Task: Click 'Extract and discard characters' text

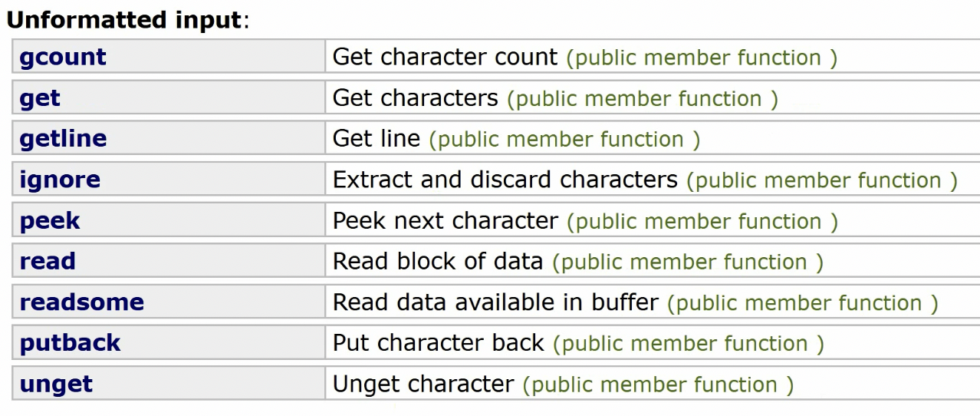Action: pos(505,180)
